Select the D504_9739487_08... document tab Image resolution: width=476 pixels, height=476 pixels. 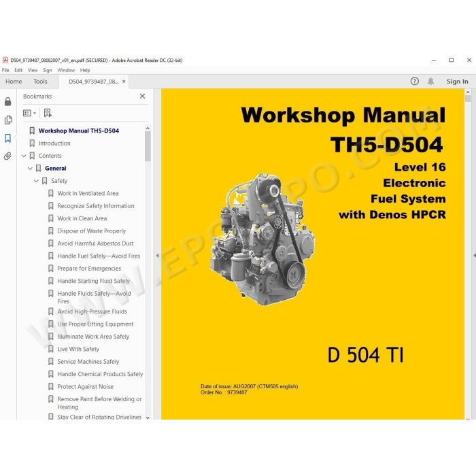click(x=94, y=82)
